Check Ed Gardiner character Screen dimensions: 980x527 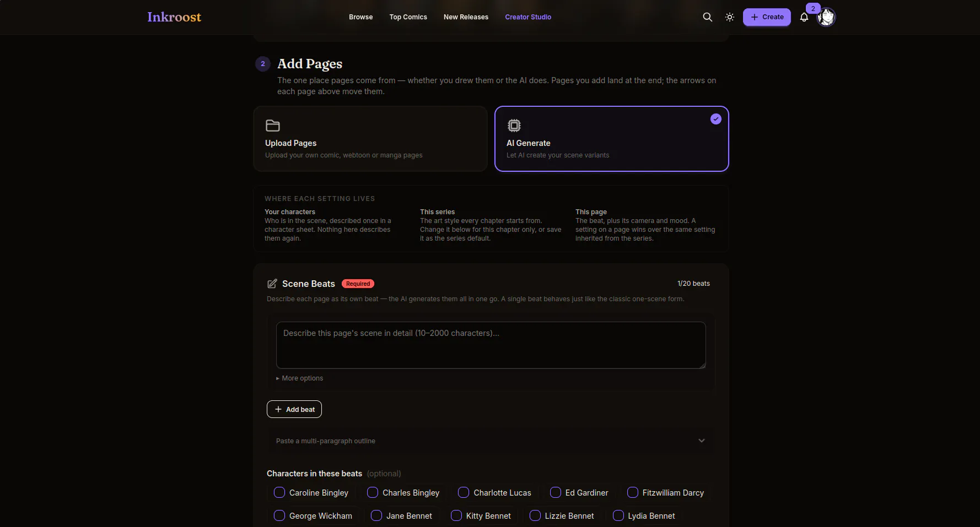[x=556, y=492]
